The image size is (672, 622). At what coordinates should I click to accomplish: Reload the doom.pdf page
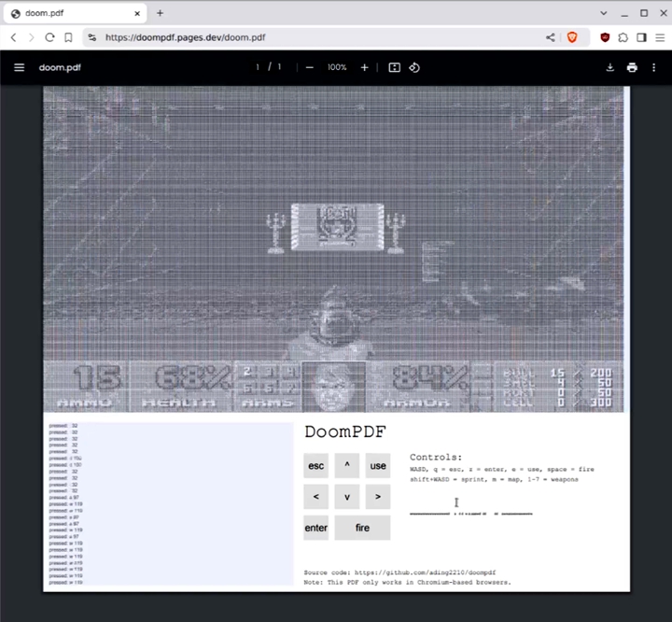point(49,37)
